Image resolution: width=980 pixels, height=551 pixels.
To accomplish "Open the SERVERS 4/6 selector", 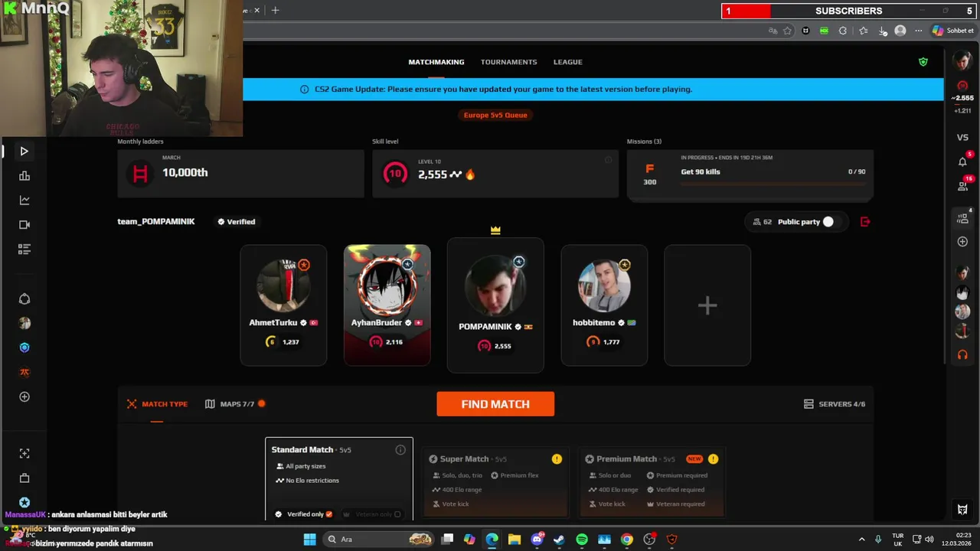I will coord(835,404).
